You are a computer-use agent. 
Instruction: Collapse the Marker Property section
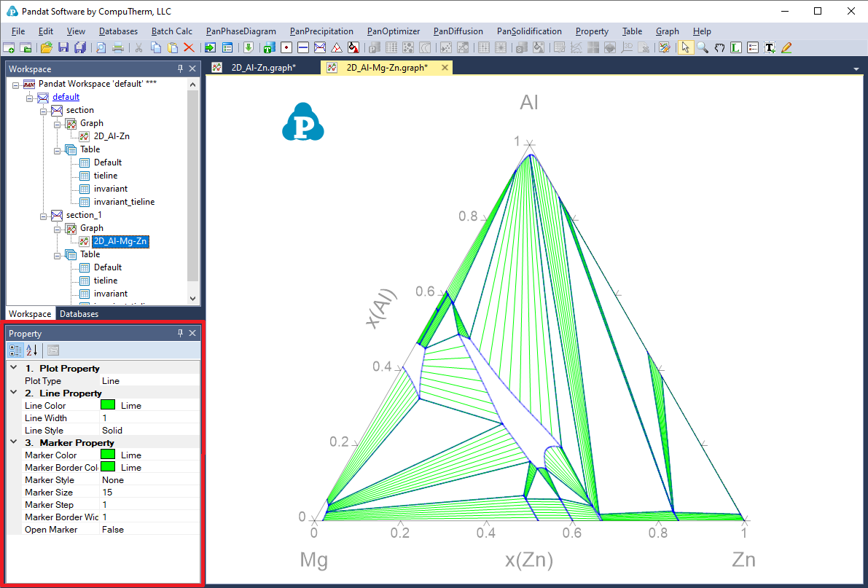(14, 442)
